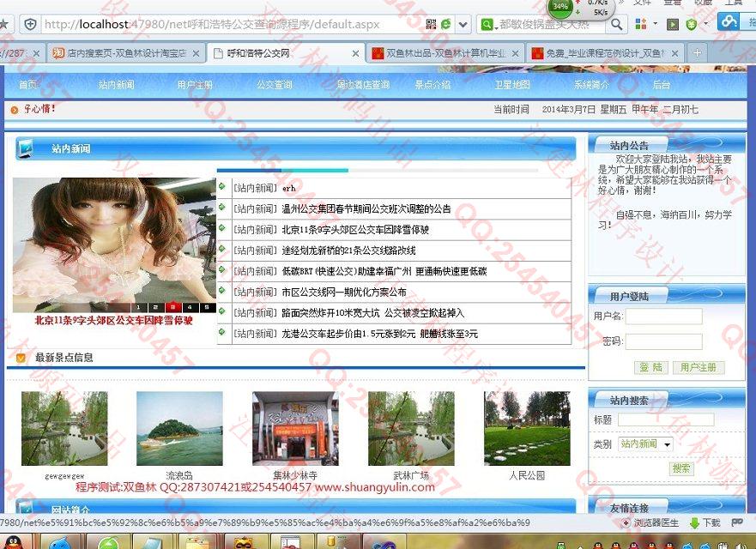The width and height of the screenshot is (756, 549).
Task: Open the 周边酒店查询 navigation menu item
Action: pyautogui.click(x=363, y=85)
